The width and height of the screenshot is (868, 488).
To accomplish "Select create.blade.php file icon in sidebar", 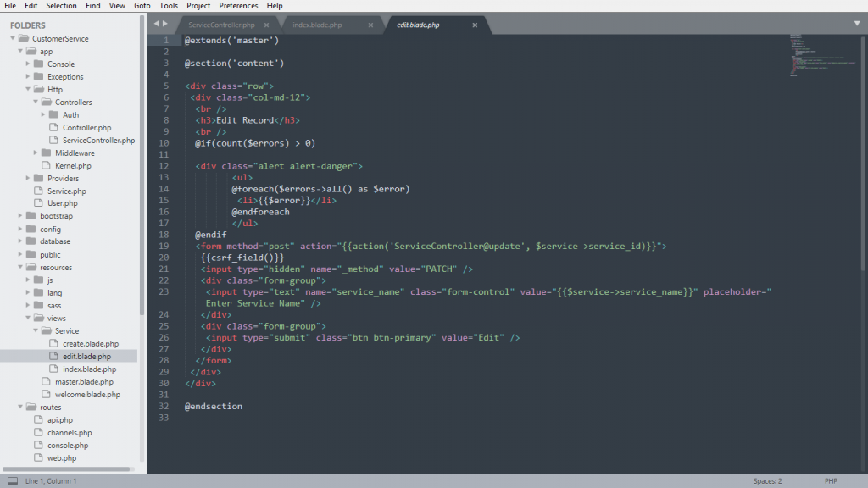I will 54,344.
